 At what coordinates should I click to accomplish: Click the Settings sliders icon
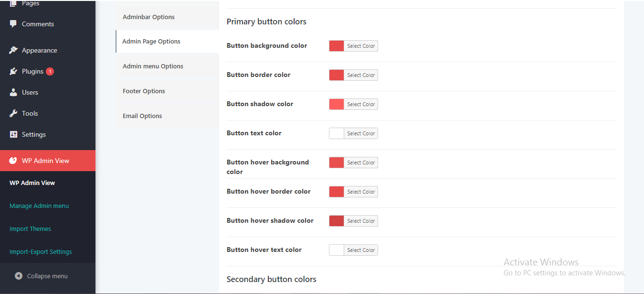13,134
